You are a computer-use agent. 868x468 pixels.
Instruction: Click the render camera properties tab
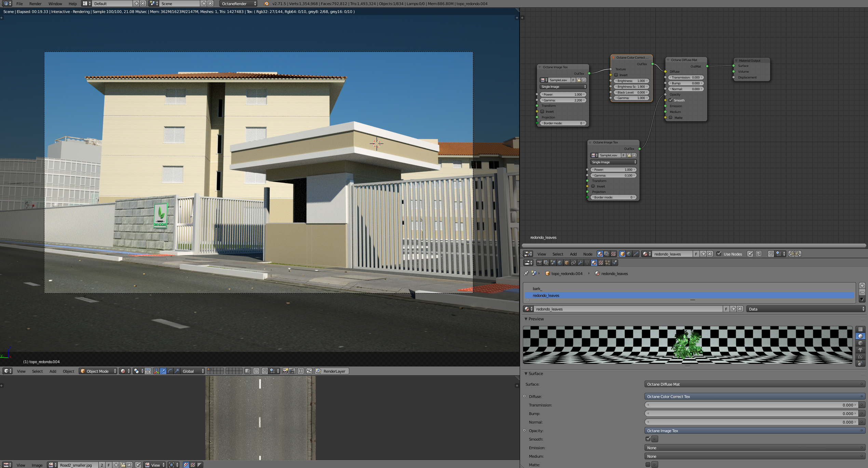[x=539, y=263]
